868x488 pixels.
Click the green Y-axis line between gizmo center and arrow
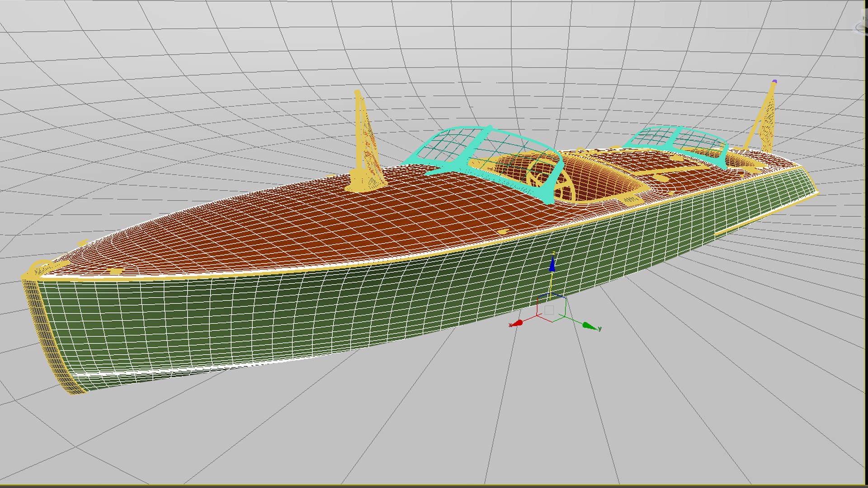(x=573, y=319)
